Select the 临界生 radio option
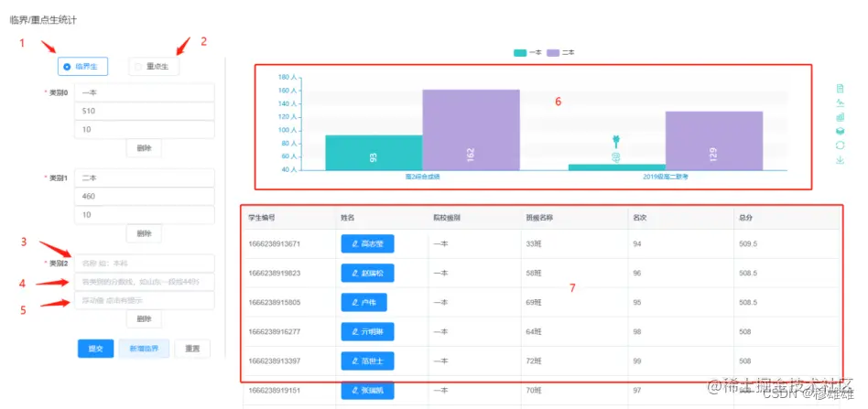Screen dimensions: 868x409 (x=82, y=67)
